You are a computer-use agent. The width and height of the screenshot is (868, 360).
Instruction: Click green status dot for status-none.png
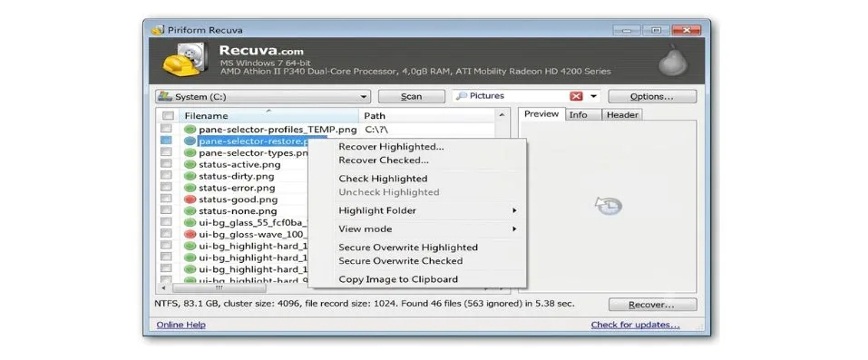(190, 211)
